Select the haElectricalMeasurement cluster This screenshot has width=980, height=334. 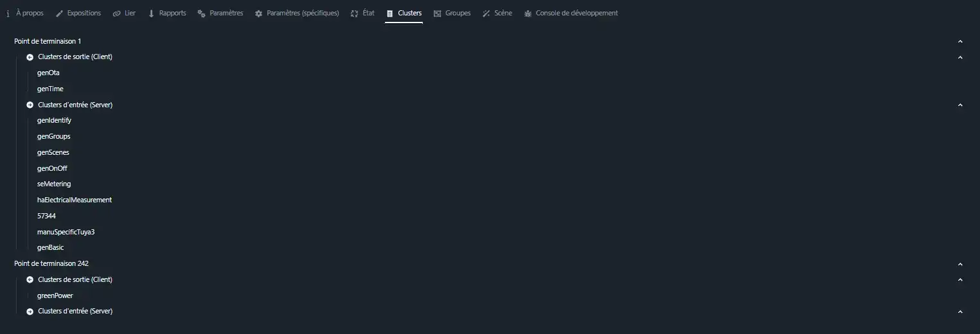(75, 200)
